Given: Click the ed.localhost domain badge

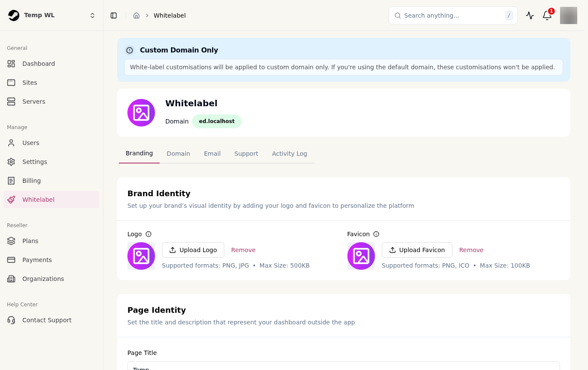Looking at the screenshot, I should coord(217,121).
